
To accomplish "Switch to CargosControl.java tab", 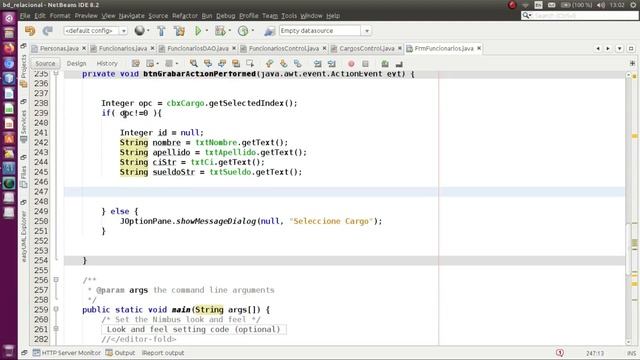I will (367, 49).
